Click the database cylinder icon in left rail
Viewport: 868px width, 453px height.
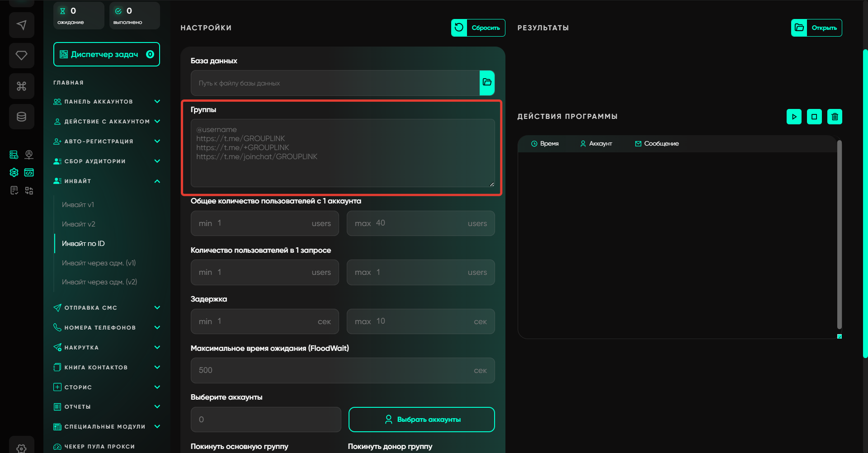click(x=21, y=117)
